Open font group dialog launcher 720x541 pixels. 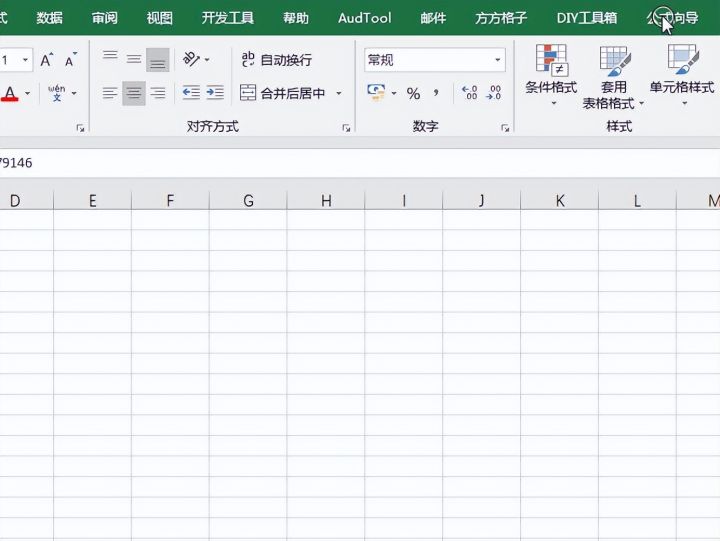tap(80, 128)
